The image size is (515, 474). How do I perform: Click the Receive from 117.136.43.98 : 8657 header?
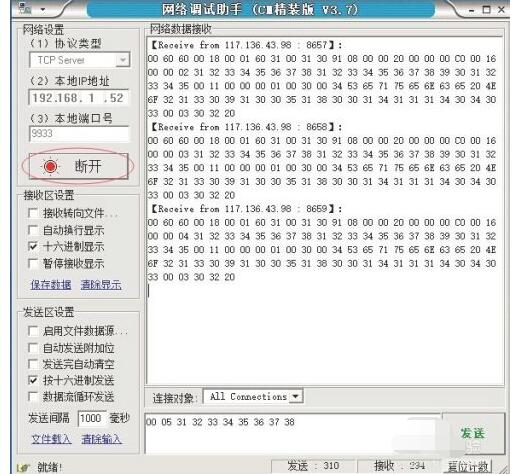246,45
